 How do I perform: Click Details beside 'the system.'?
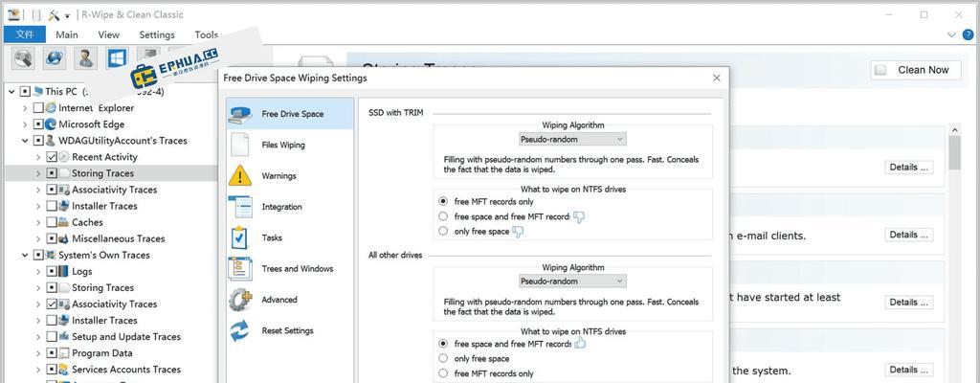click(909, 370)
